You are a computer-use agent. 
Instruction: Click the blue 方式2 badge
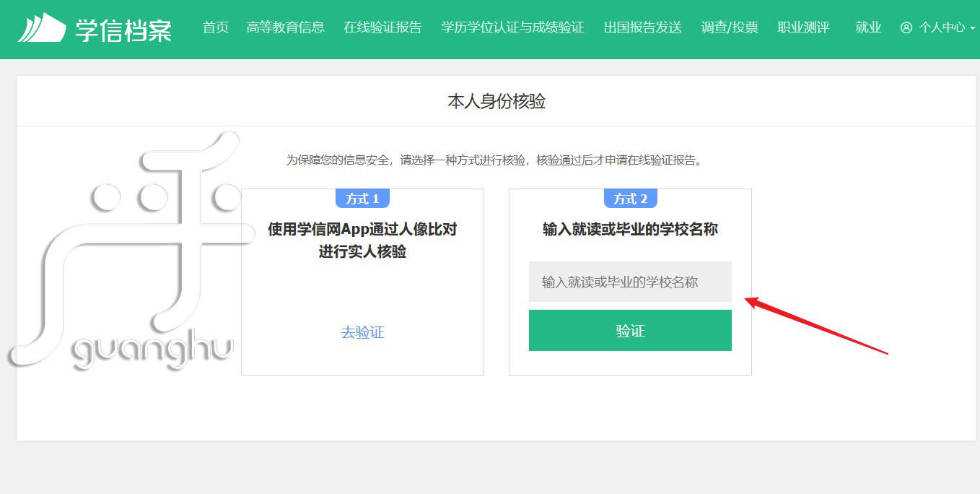630,198
